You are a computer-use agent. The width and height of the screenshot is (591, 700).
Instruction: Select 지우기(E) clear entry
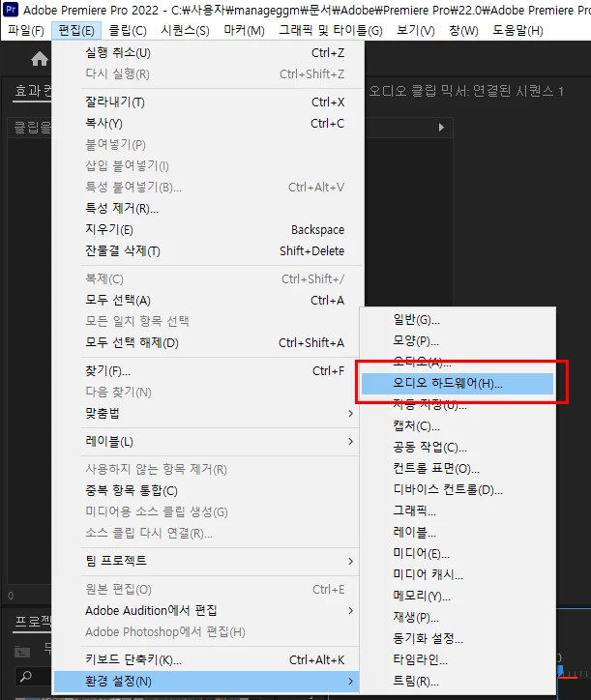(208, 229)
